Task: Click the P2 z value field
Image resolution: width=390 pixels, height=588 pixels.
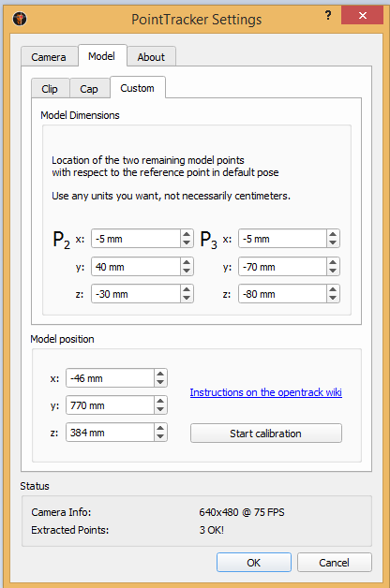Action: (x=136, y=294)
